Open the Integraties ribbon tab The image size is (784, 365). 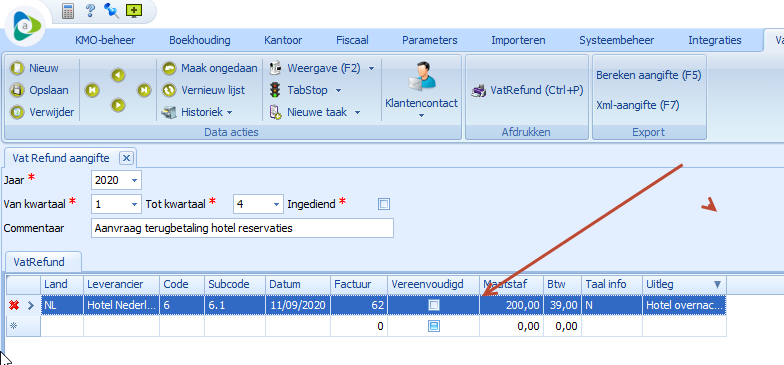click(714, 40)
